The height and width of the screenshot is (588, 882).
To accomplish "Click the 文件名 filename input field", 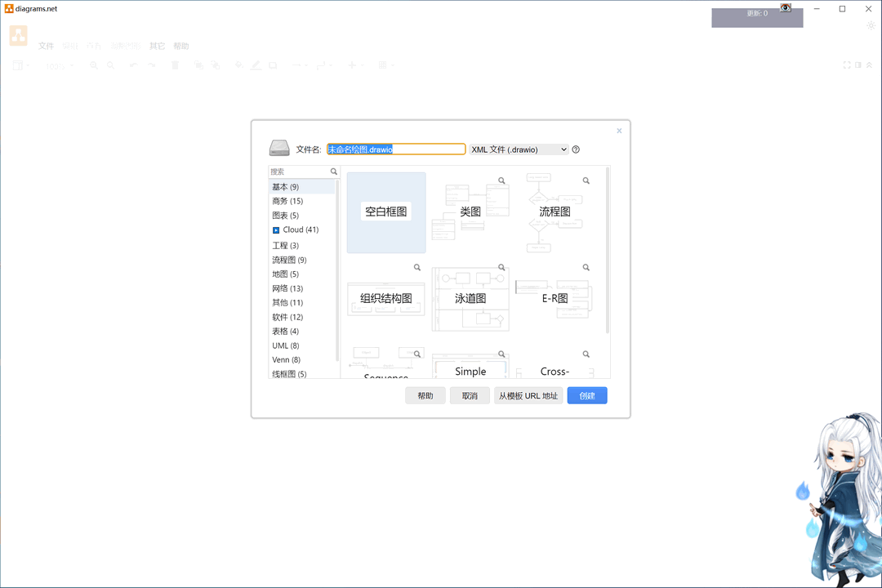I will tap(395, 149).
